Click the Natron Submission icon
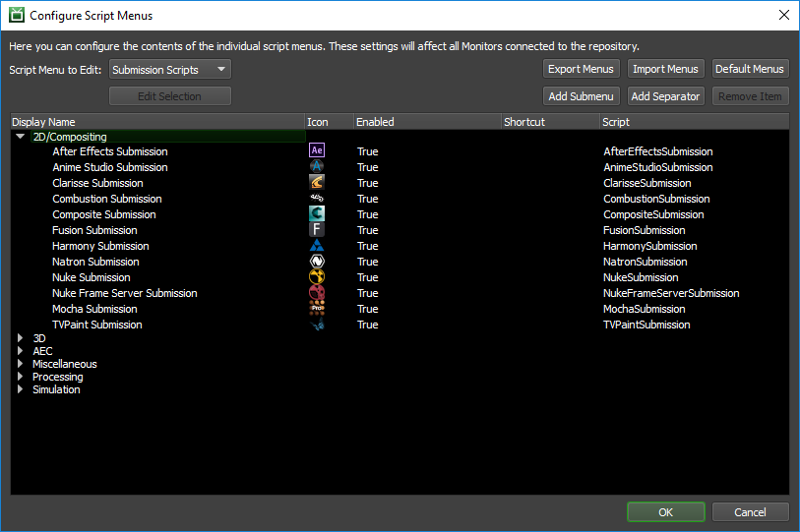Image resolution: width=800 pixels, height=532 pixels. point(317,262)
